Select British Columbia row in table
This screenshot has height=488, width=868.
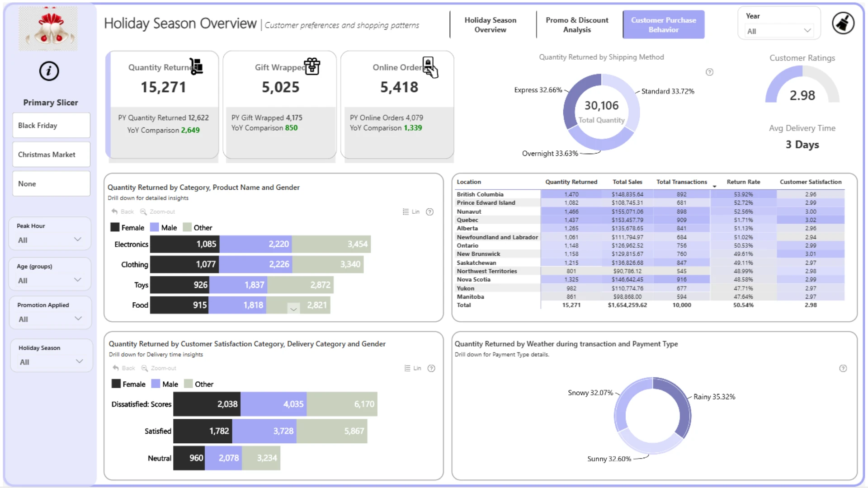click(x=650, y=194)
